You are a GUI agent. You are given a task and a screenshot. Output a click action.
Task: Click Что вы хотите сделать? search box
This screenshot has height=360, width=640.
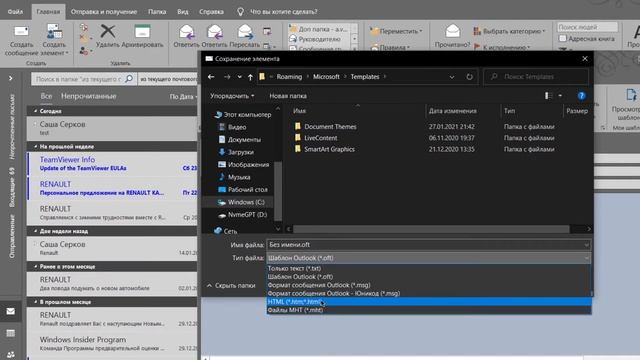(284, 12)
